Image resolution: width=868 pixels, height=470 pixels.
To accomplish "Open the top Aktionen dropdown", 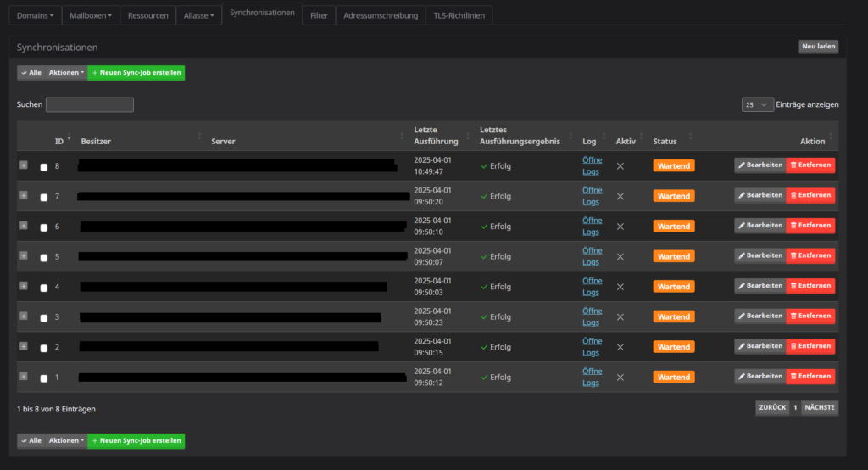I will point(66,73).
